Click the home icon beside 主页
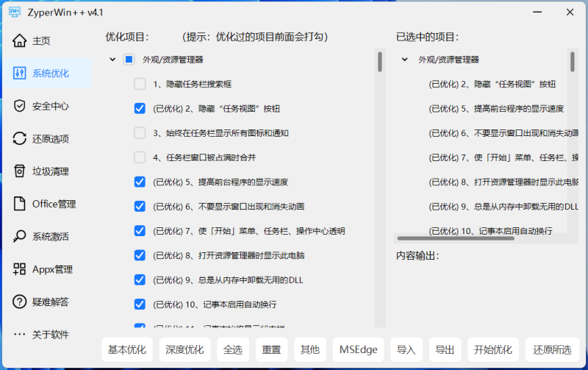This screenshot has width=588, height=370. (x=20, y=40)
